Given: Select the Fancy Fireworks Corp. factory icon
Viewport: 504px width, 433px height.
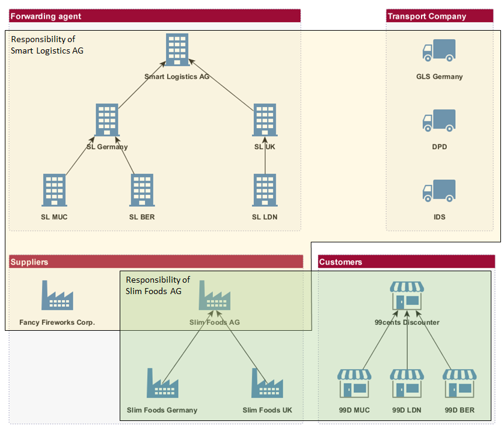Looking at the screenshot, I should [x=57, y=295].
